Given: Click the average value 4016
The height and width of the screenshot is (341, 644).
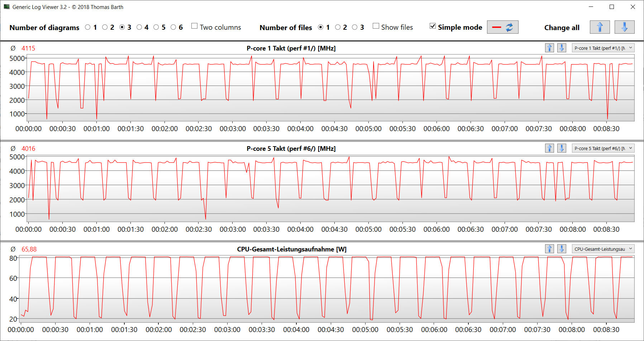Looking at the screenshot, I should pos(28,149).
